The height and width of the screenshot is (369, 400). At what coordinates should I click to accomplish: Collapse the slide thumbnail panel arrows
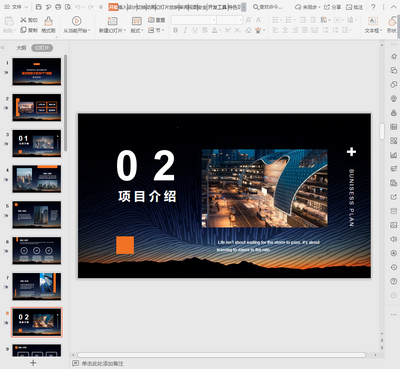click(x=3, y=48)
